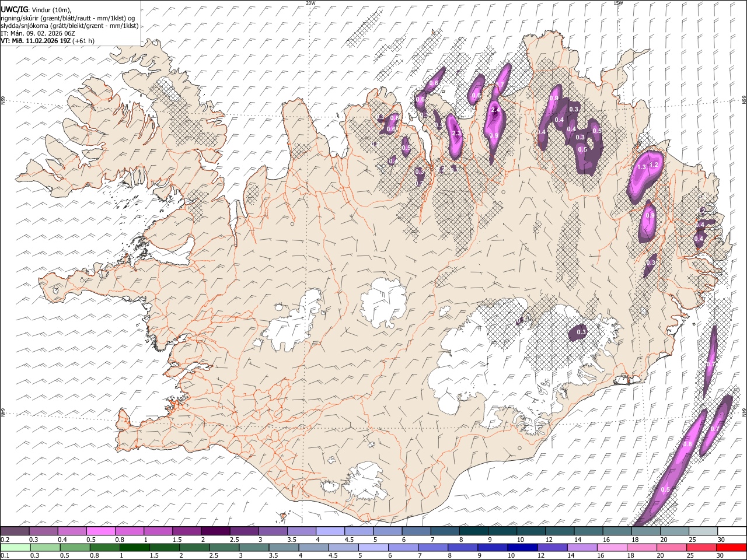
Task: Click the 'rigning/skúrir (grænt/blátt/rautt - mm/1klst) og' text
Action: pyautogui.click(x=68, y=17)
